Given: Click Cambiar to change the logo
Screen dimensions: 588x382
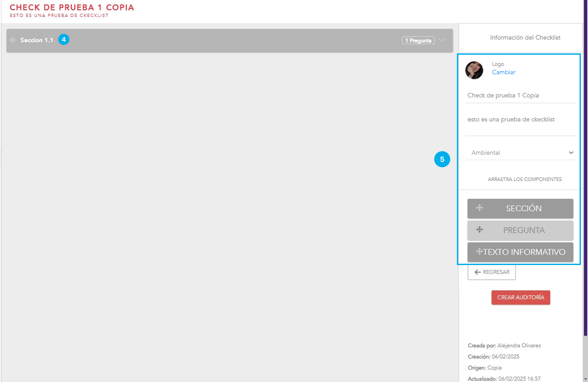Looking at the screenshot, I should (x=504, y=72).
